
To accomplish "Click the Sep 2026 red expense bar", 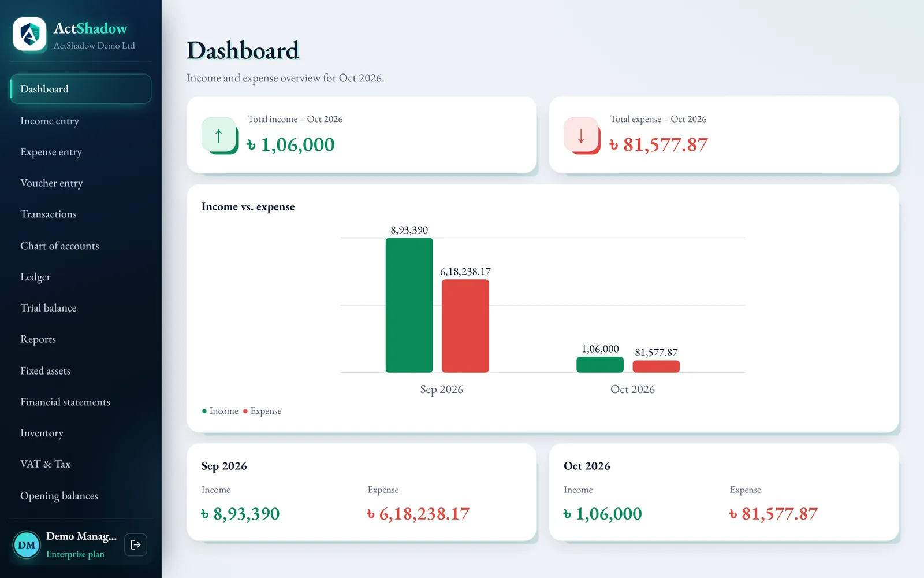I will [x=465, y=326].
